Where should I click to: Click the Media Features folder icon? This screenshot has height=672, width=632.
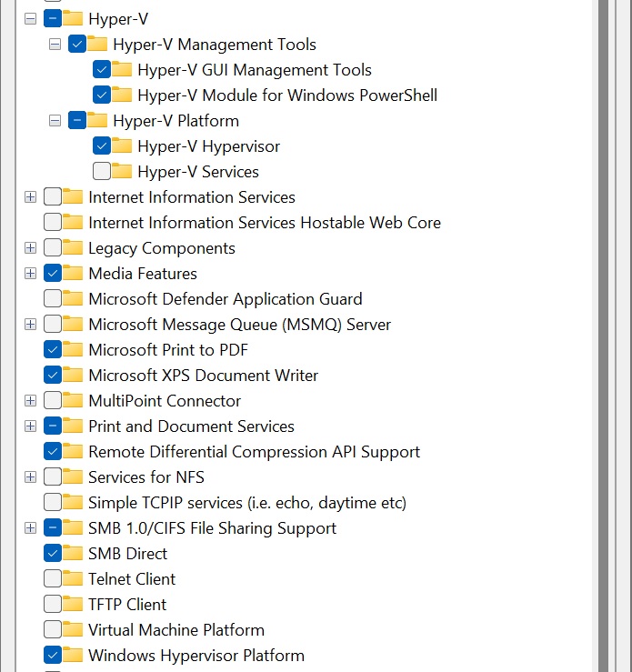tap(73, 273)
